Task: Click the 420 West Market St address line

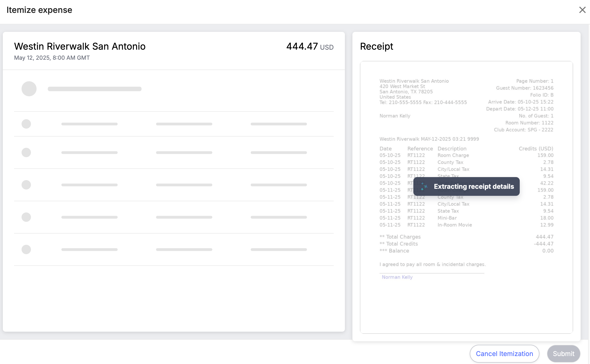Action: pos(402,86)
